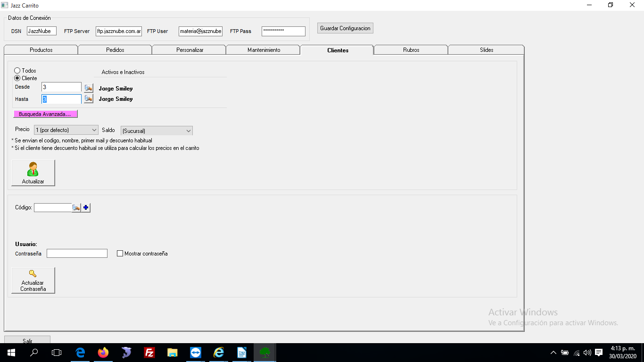Select the Cliente radio button
The image size is (644, 362).
pos(17,78)
